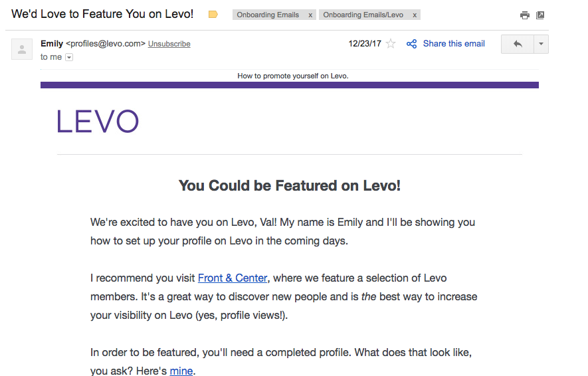588x376 pixels.
Task: Click sender name Emily
Action: click(x=52, y=43)
